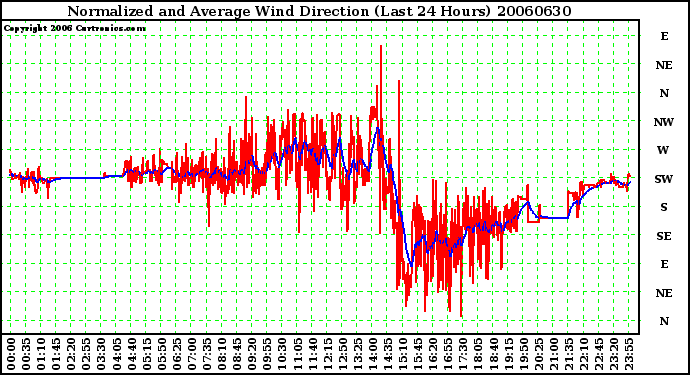Select the 22:45 time label
690x375 pixels.
(598, 354)
